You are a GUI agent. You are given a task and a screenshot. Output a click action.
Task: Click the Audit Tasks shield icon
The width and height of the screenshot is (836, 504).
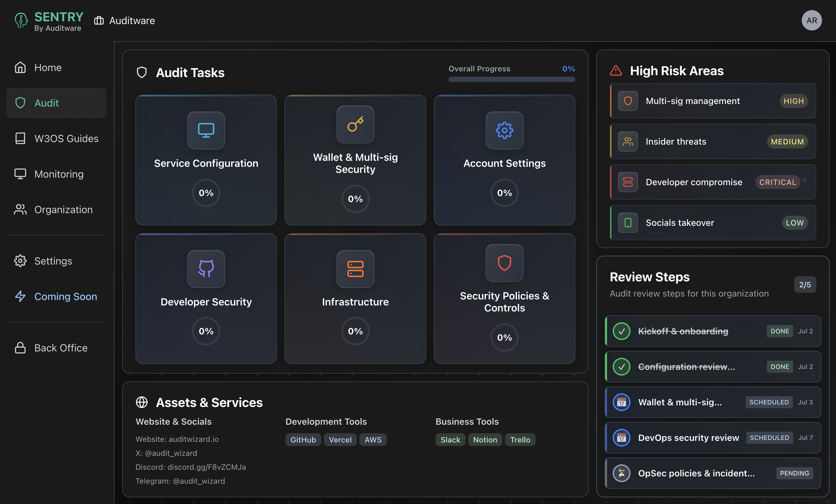point(141,72)
